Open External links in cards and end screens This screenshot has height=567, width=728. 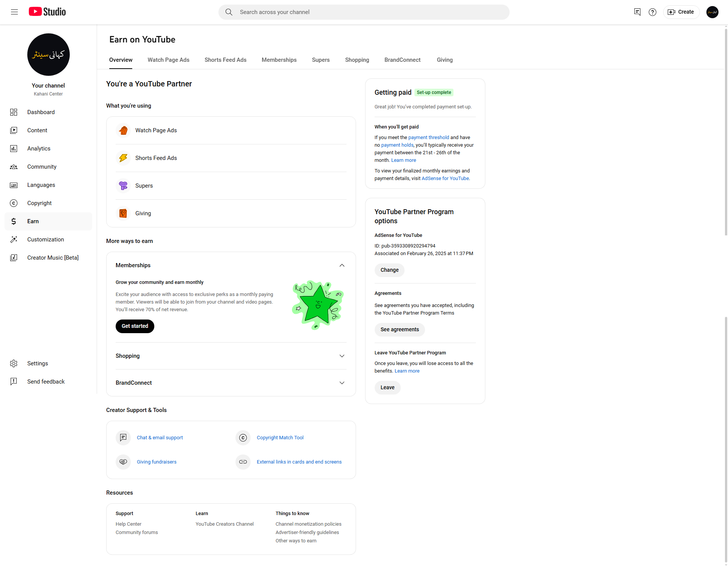click(299, 462)
